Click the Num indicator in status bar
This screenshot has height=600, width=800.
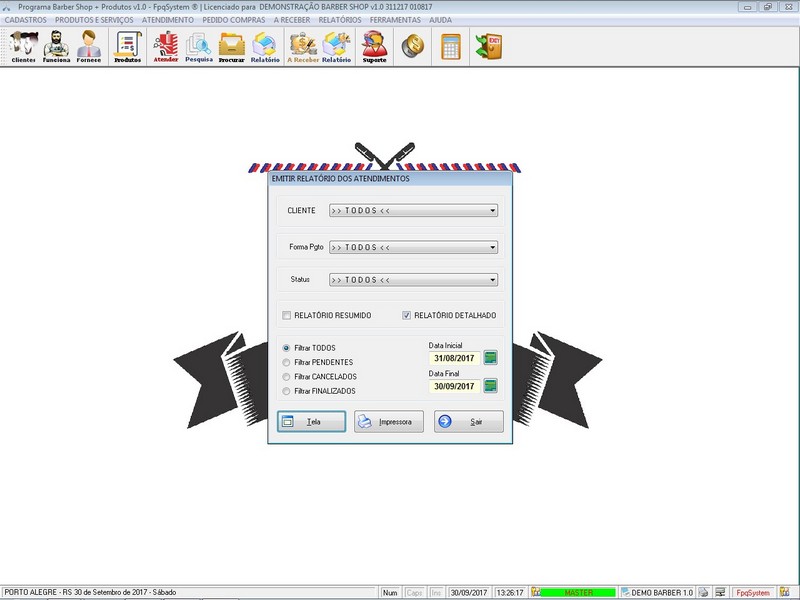[x=390, y=592]
